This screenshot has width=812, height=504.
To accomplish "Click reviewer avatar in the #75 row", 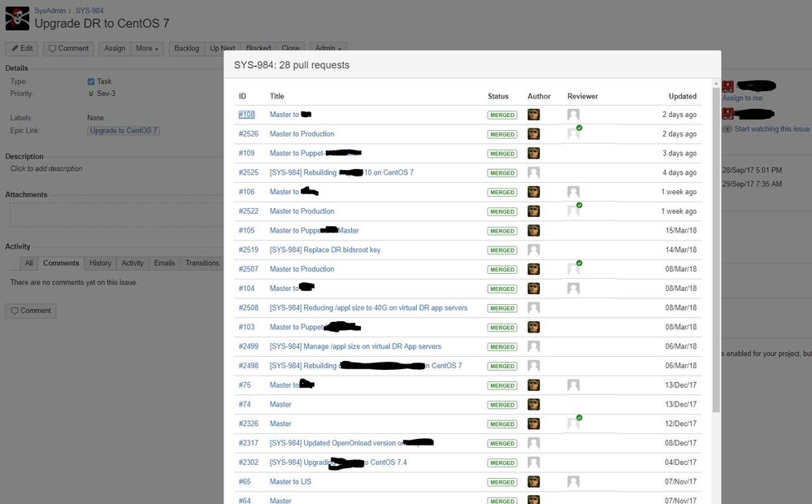I will (573, 385).
